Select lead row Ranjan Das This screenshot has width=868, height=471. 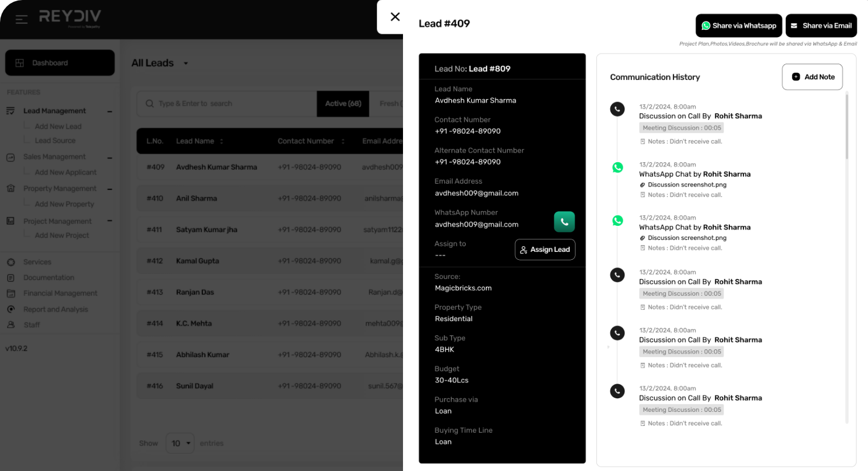point(270,292)
